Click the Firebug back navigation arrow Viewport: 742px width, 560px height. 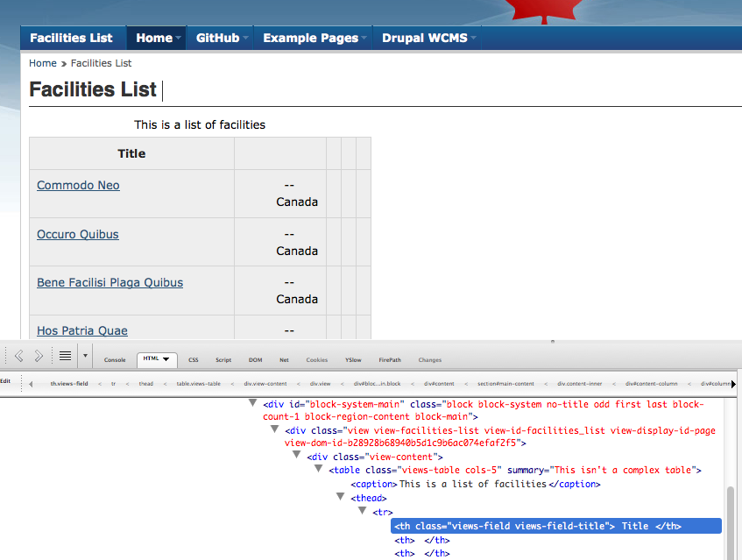pyautogui.click(x=18, y=356)
